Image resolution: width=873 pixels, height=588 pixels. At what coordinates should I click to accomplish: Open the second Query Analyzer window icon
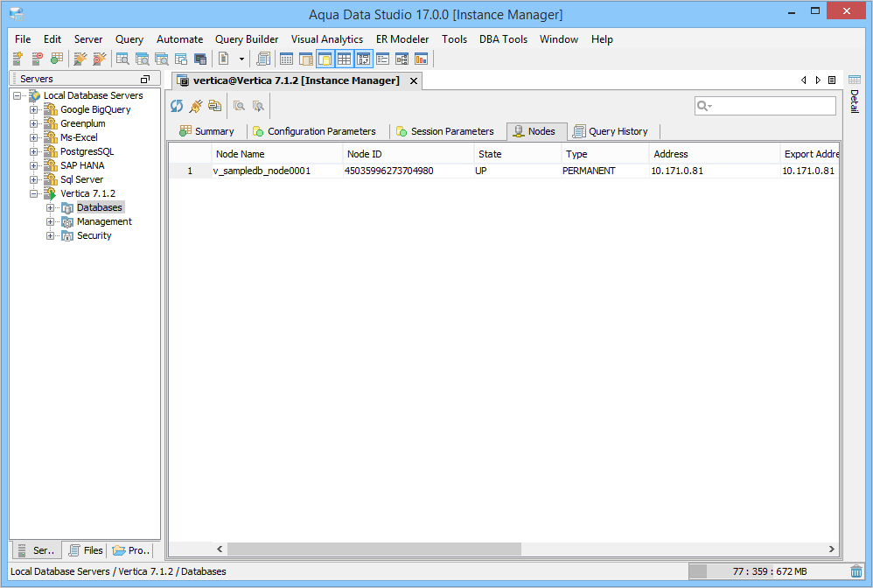coord(142,59)
